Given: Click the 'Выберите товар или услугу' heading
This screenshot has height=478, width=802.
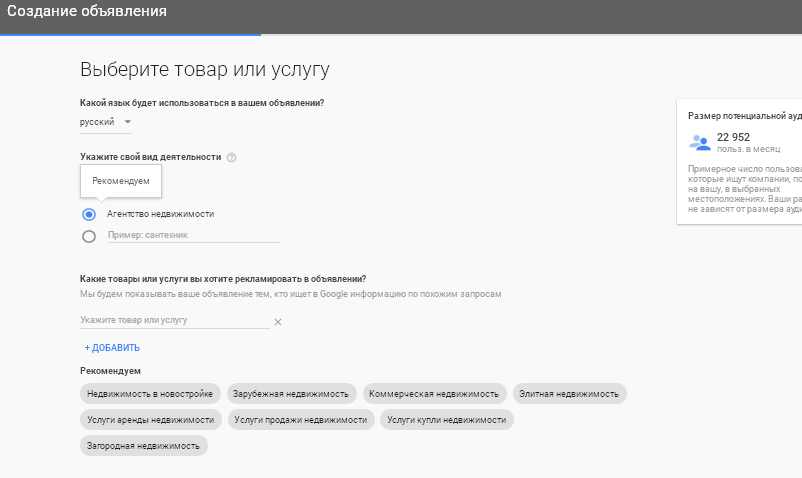Looking at the screenshot, I should click(205, 70).
